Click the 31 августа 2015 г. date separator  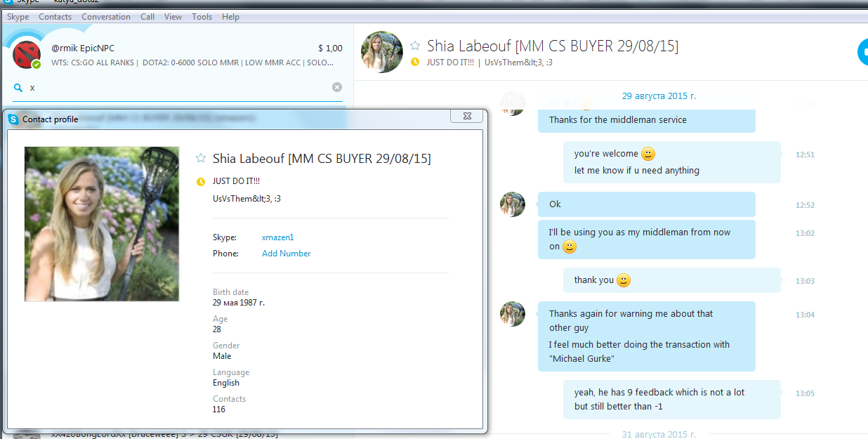click(659, 434)
